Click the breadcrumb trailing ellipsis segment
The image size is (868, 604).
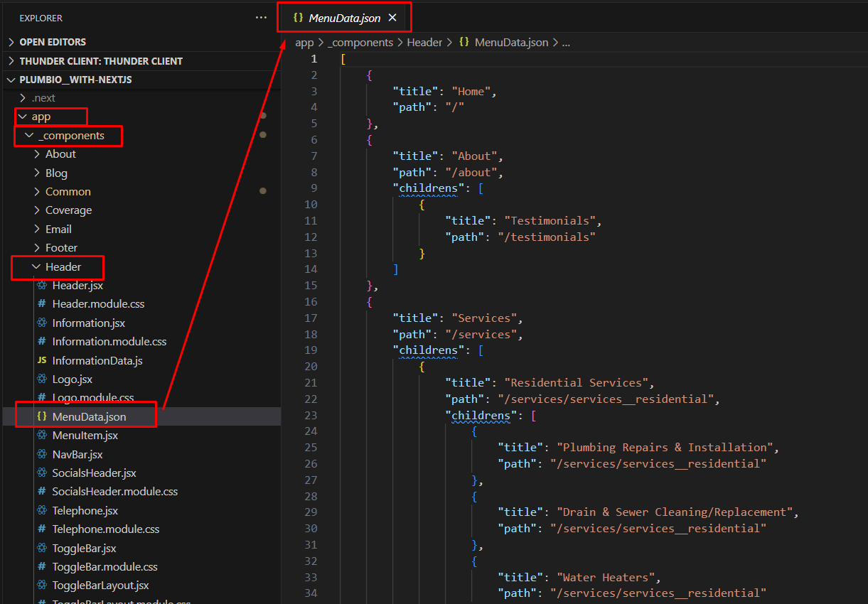[566, 43]
